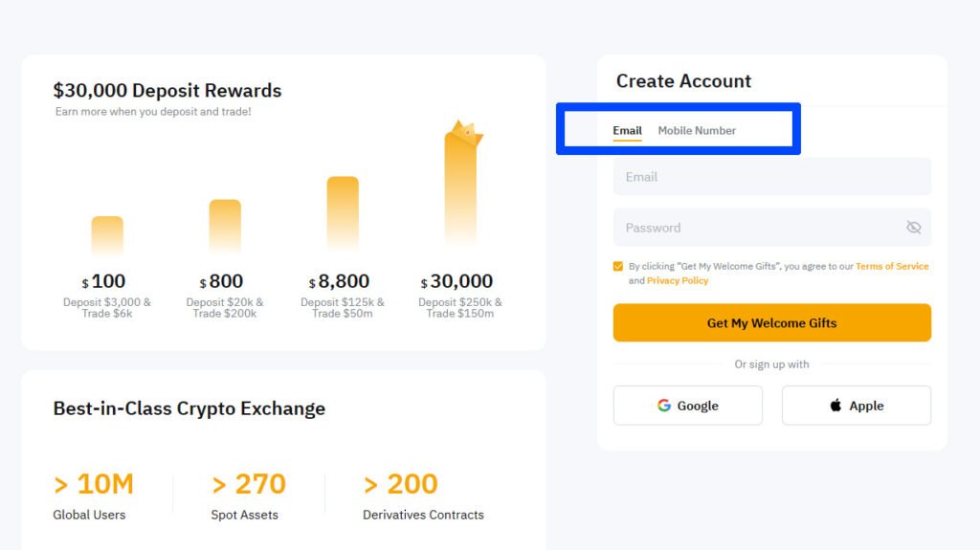
Task: Switch to the Email tab
Action: click(627, 131)
